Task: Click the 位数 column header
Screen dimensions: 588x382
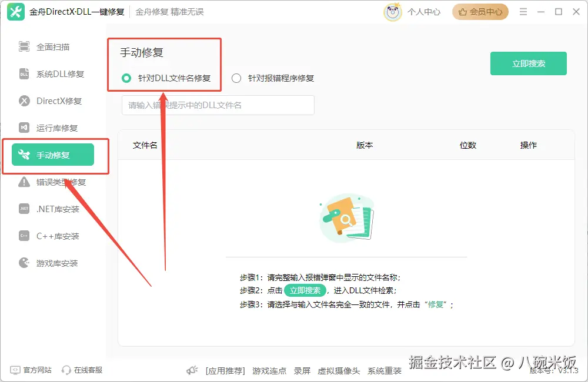Action: point(467,145)
